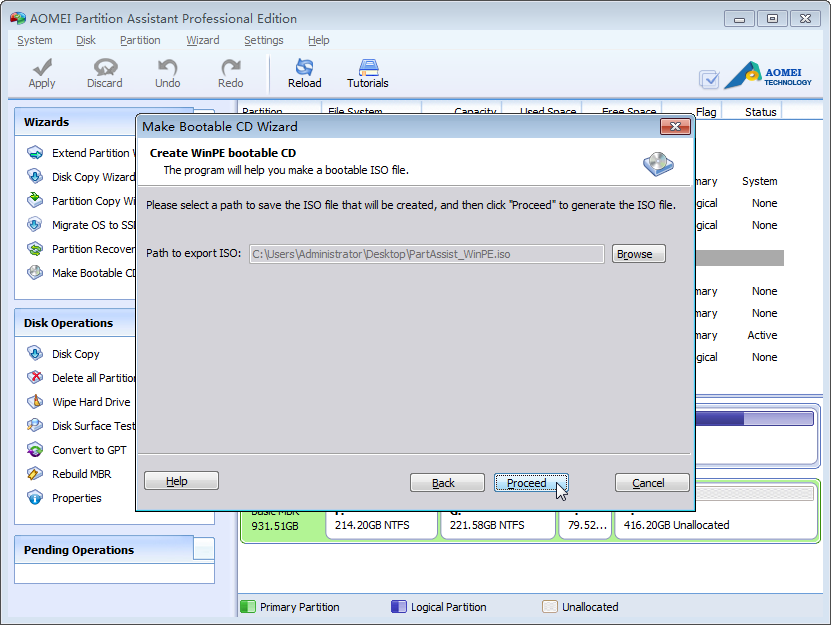Click the ISO export path field
Screen dimensions: 831x625
coord(427,254)
